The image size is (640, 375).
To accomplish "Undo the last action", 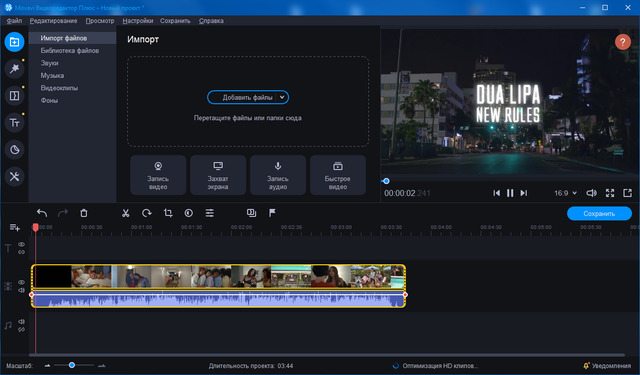I will pos(42,213).
